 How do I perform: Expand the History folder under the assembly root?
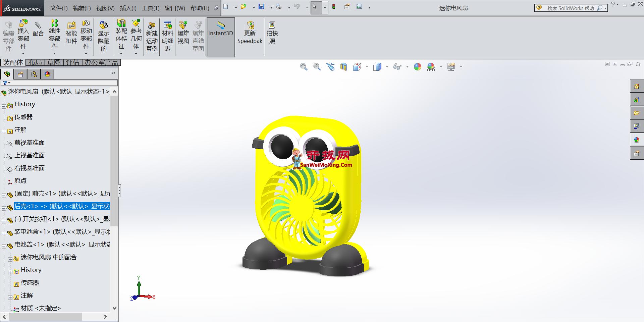[x=4, y=106]
